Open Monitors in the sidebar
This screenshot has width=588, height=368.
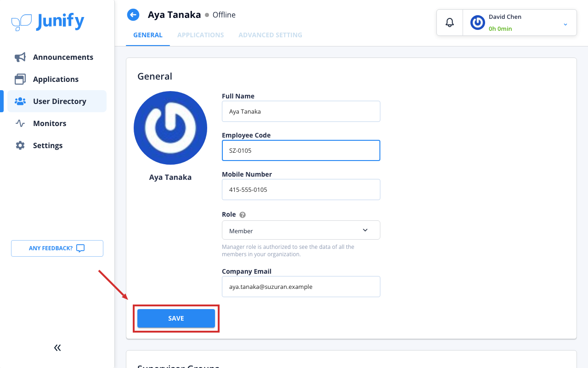(57, 123)
